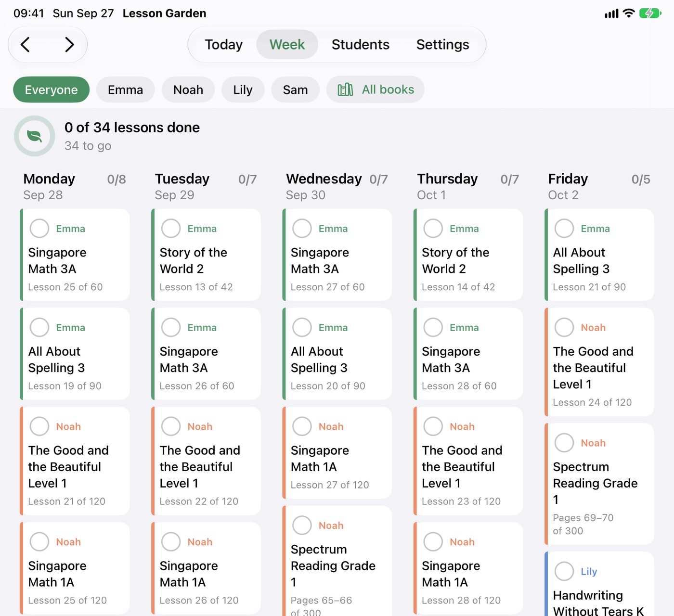Complete Tuesday Good and Beautiful Lesson 22
Screen dimensions: 674x616
(171, 426)
